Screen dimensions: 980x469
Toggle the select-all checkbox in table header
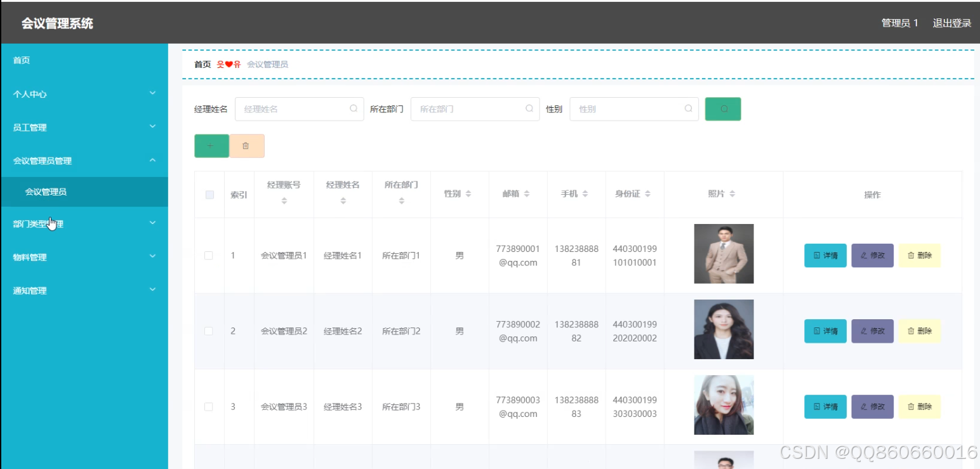tap(209, 194)
